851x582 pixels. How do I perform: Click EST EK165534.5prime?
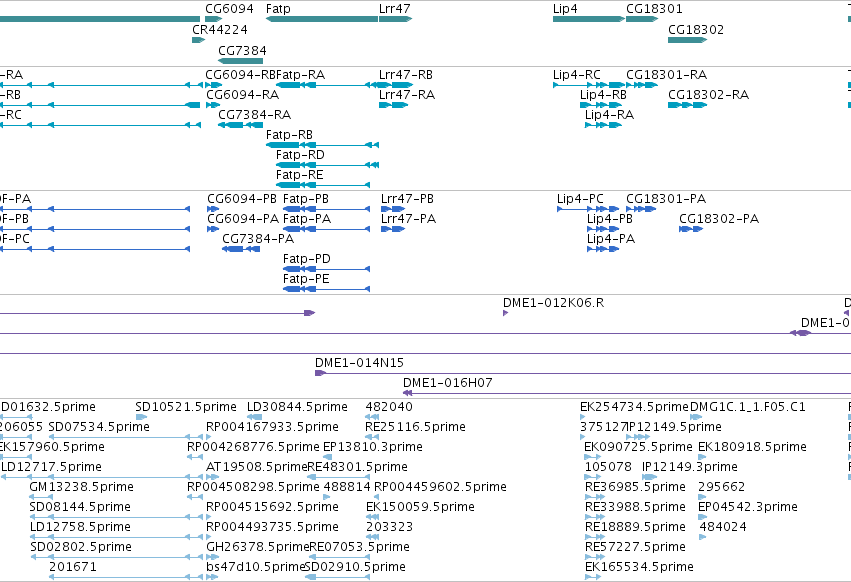tap(593, 578)
